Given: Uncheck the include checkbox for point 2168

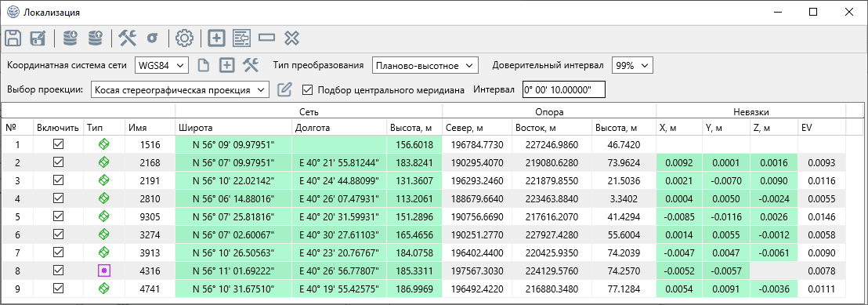Looking at the screenshot, I should [x=58, y=162].
